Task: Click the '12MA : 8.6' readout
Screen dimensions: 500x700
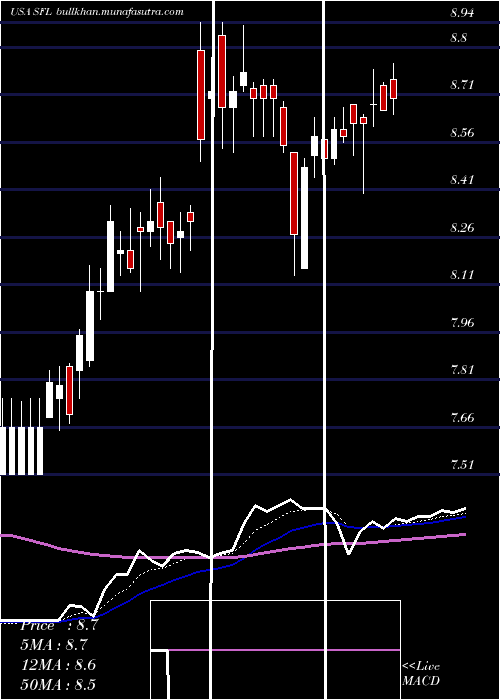Action: pyautogui.click(x=58, y=664)
